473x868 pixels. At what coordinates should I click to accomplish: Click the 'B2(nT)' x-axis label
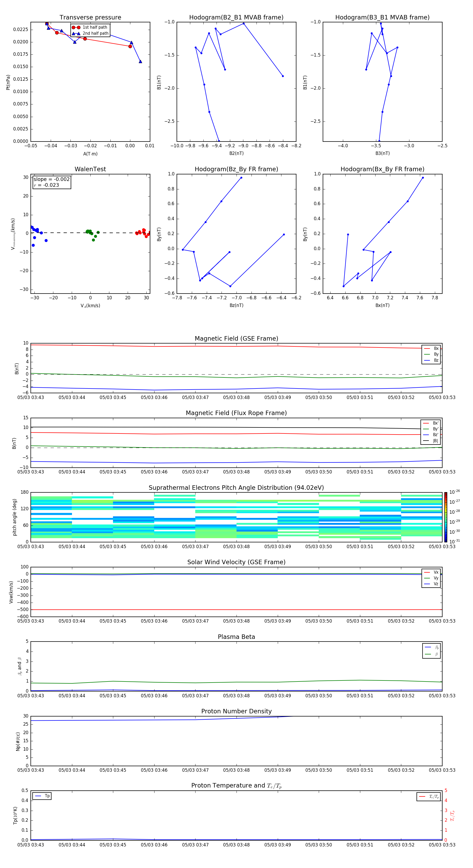click(236, 153)
